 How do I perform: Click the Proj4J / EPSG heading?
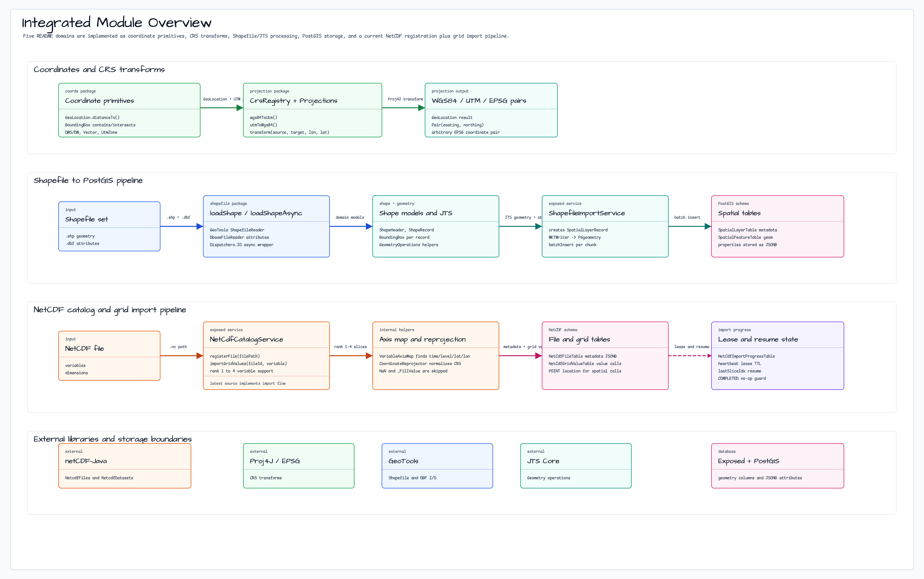click(275, 461)
